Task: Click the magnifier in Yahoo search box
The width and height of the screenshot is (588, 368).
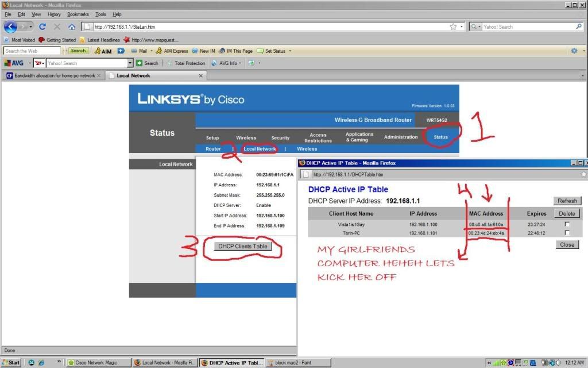Action: point(579,26)
